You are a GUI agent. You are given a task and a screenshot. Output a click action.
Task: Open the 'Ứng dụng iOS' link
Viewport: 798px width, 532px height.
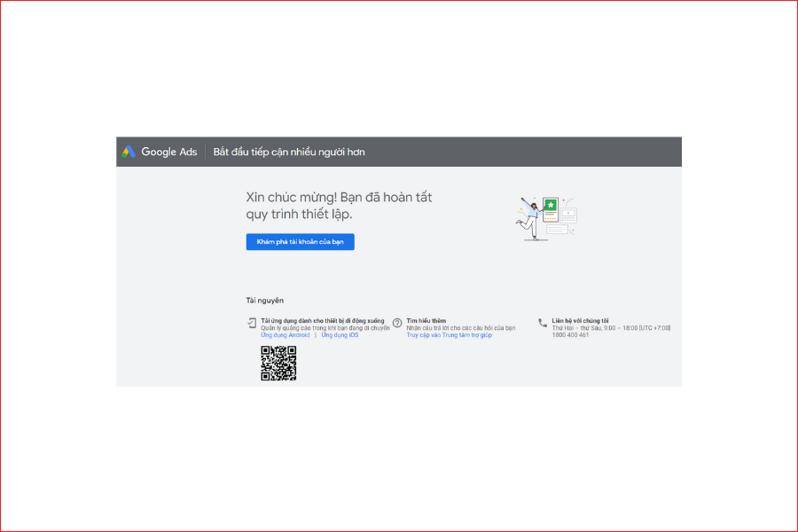click(x=340, y=335)
